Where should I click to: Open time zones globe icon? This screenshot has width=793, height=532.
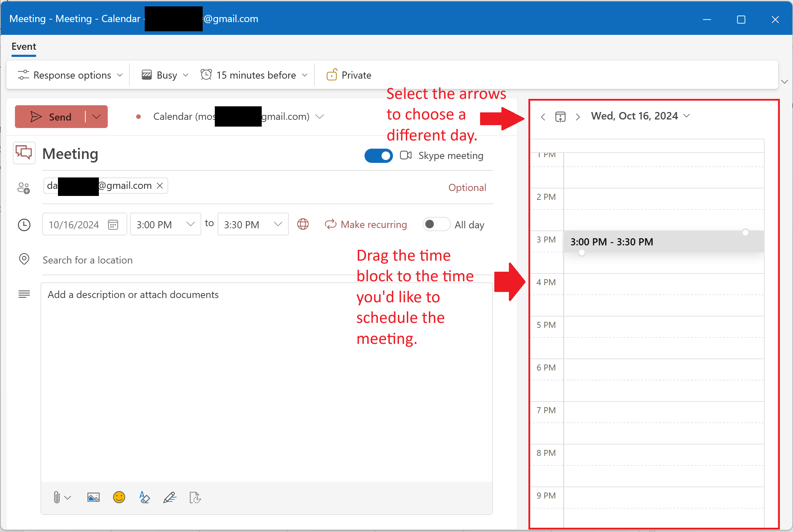coord(303,224)
